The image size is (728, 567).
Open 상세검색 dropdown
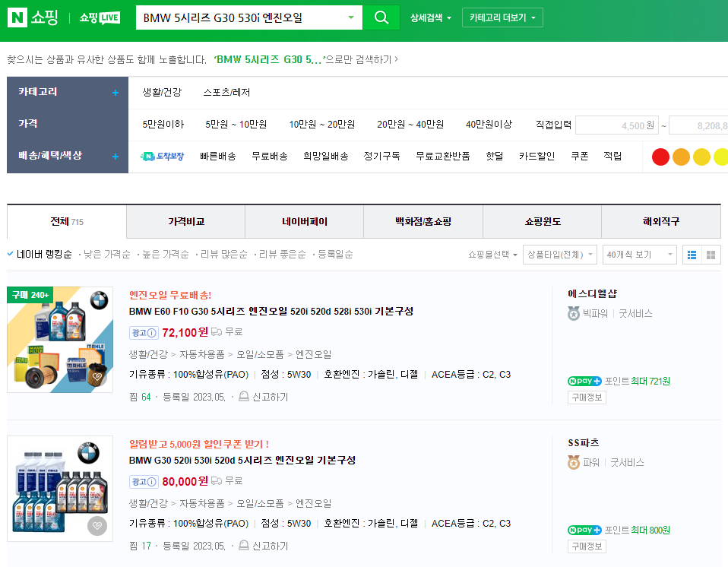[x=430, y=17]
